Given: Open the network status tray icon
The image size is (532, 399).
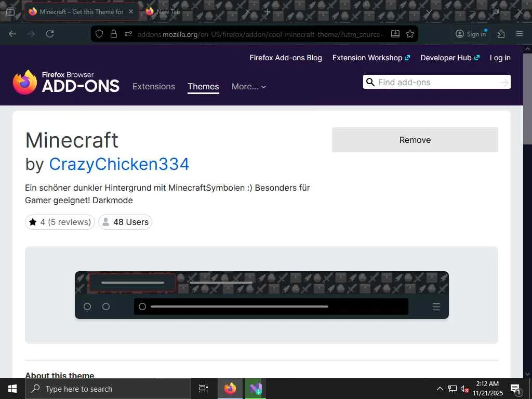Looking at the screenshot, I should pos(453,389).
